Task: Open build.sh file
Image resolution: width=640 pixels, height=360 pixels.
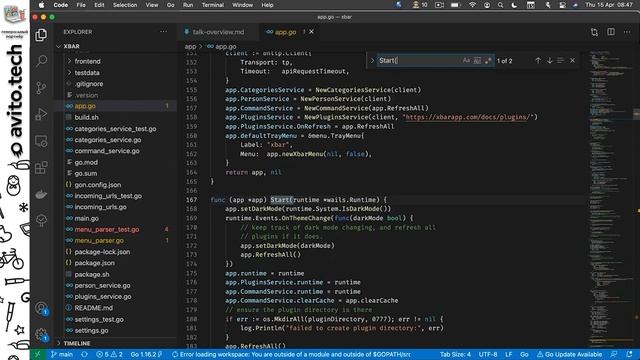Action: point(86,117)
